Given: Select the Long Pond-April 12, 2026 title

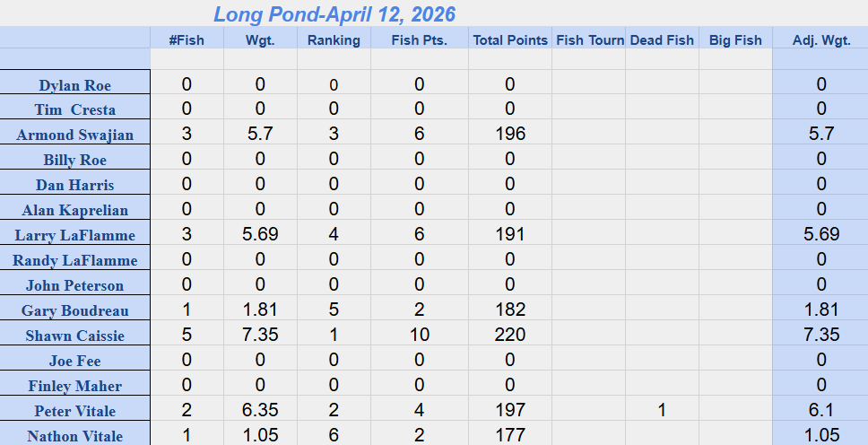Looking at the screenshot, I should 334,14.
